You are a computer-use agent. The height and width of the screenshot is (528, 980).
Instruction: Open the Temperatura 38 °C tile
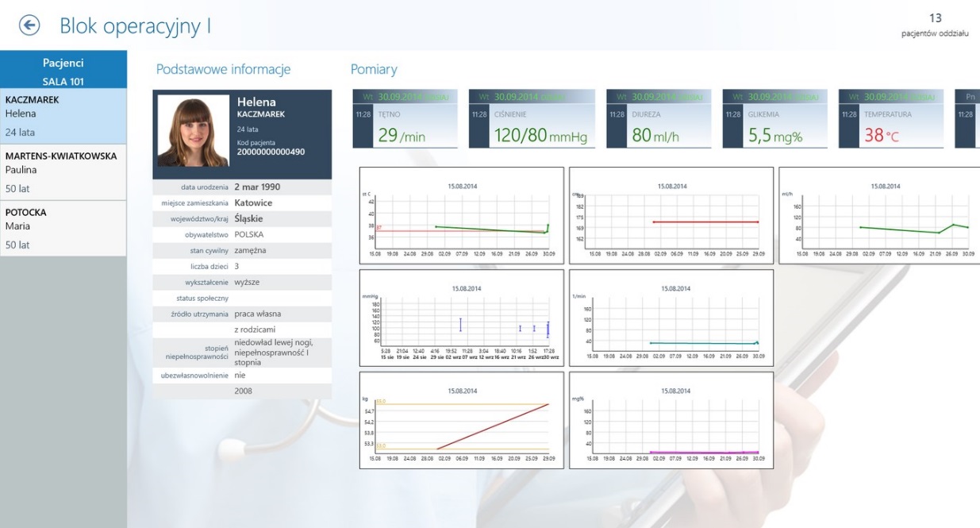tap(890, 118)
